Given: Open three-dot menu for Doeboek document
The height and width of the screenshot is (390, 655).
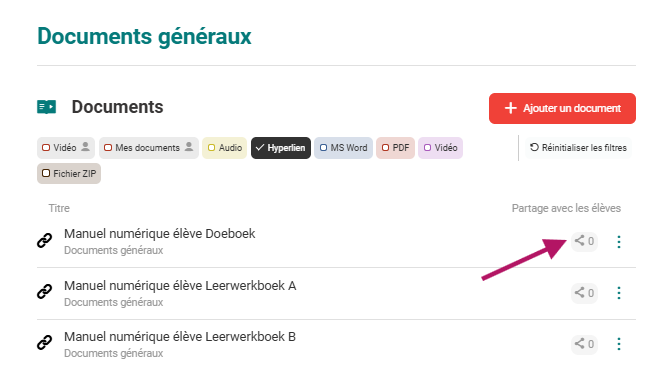Looking at the screenshot, I should click(619, 242).
